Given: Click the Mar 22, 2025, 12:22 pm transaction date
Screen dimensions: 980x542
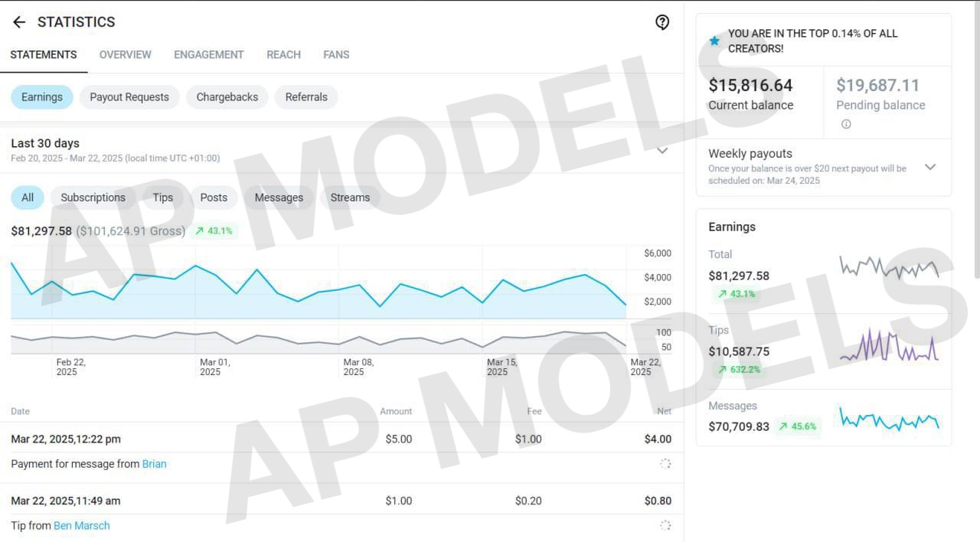Looking at the screenshot, I should point(66,439).
